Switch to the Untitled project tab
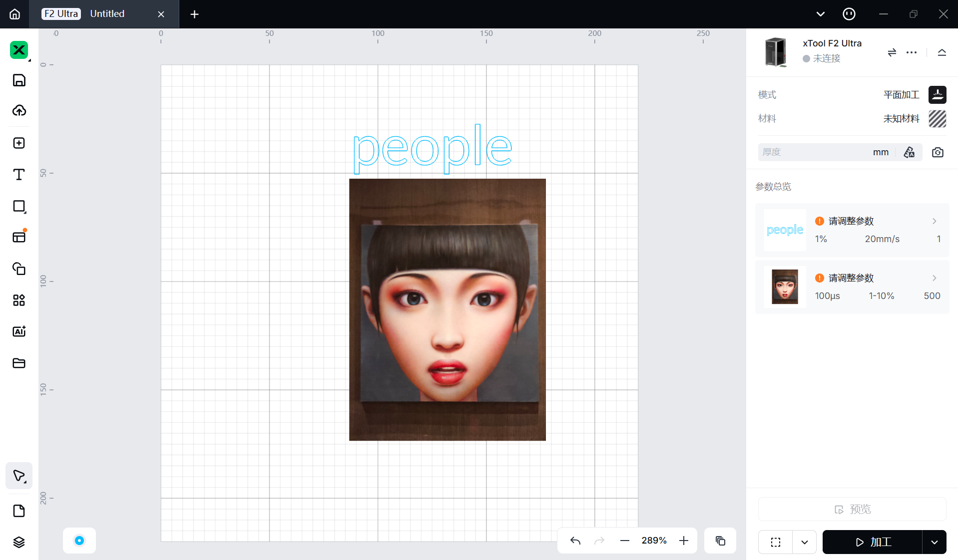The width and height of the screenshot is (958, 560). pos(107,14)
